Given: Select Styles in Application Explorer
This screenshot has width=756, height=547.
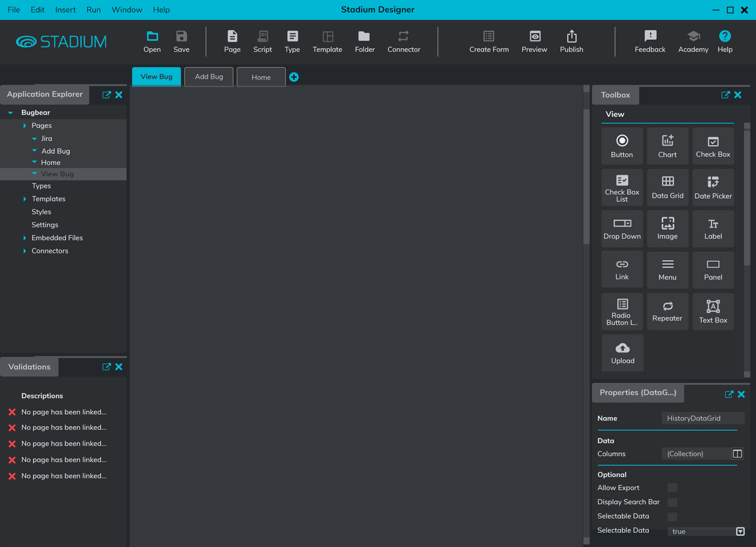Looking at the screenshot, I should click(41, 212).
